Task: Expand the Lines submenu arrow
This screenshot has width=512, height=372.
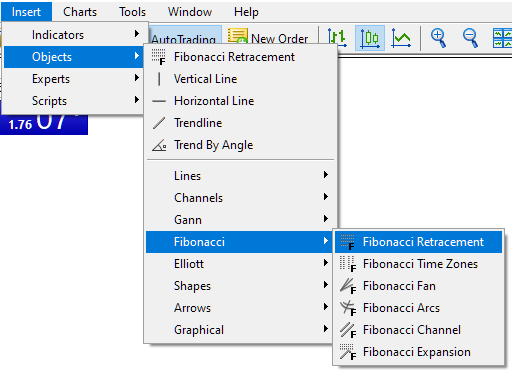Action: (326, 175)
